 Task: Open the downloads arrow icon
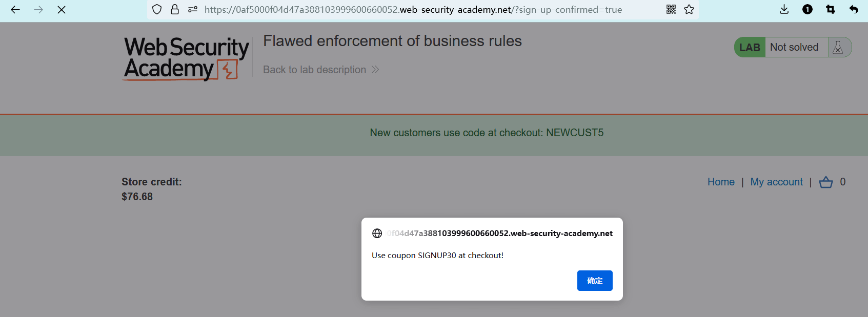[x=784, y=9]
